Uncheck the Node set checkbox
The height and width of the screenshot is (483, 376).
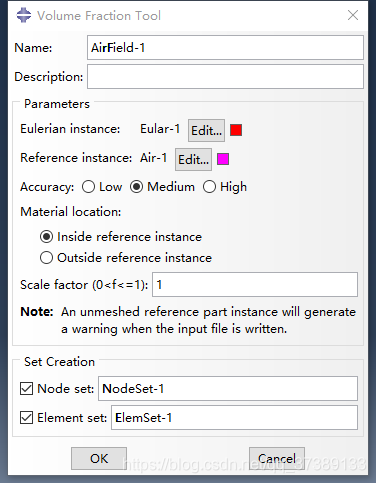[26, 389]
